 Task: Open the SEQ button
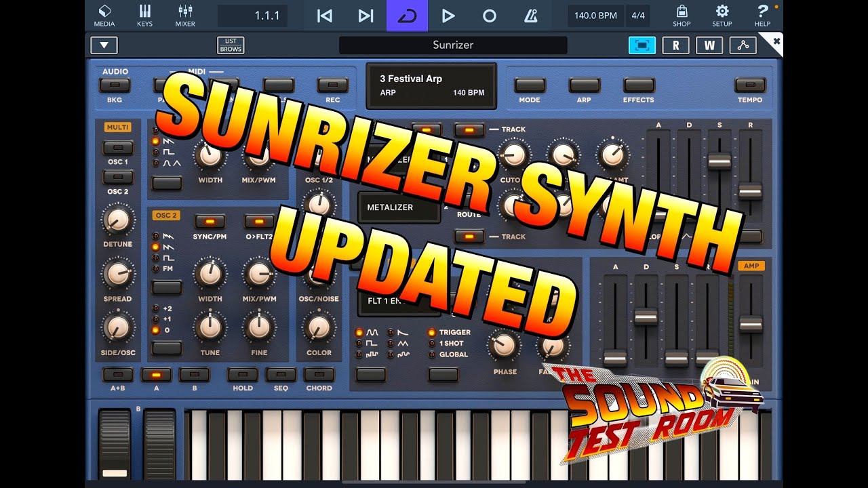(281, 375)
